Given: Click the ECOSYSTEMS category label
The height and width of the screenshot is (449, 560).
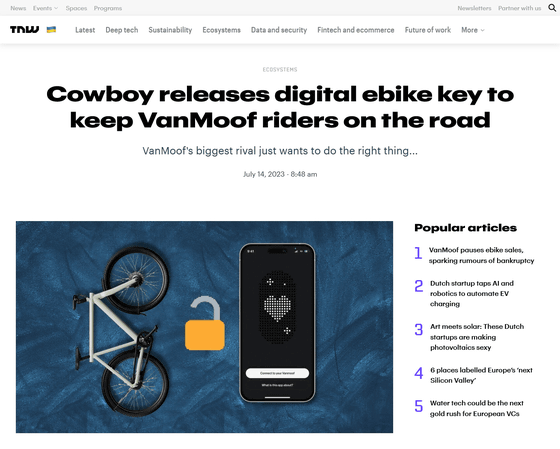Looking at the screenshot, I should coord(280,70).
